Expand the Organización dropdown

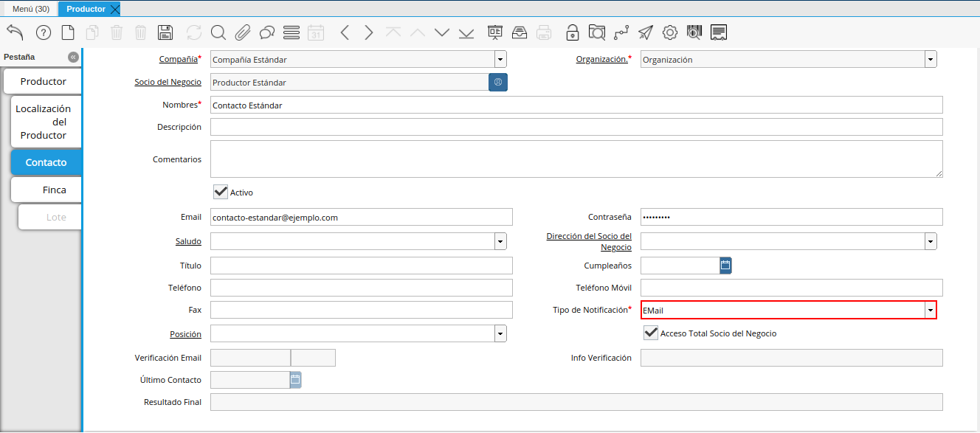tap(931, 60)
